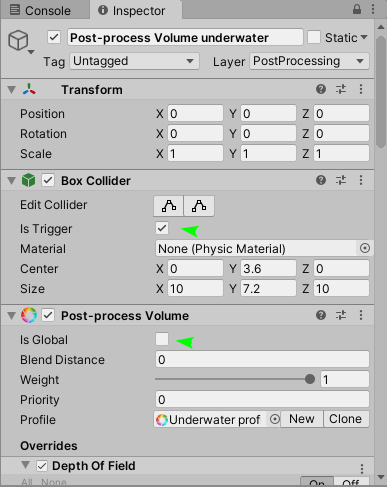The width and height of the screenshot is (387, 487).
Task: Open the Layer dropdown showing PostProcessing
Action: coord(309,61)
